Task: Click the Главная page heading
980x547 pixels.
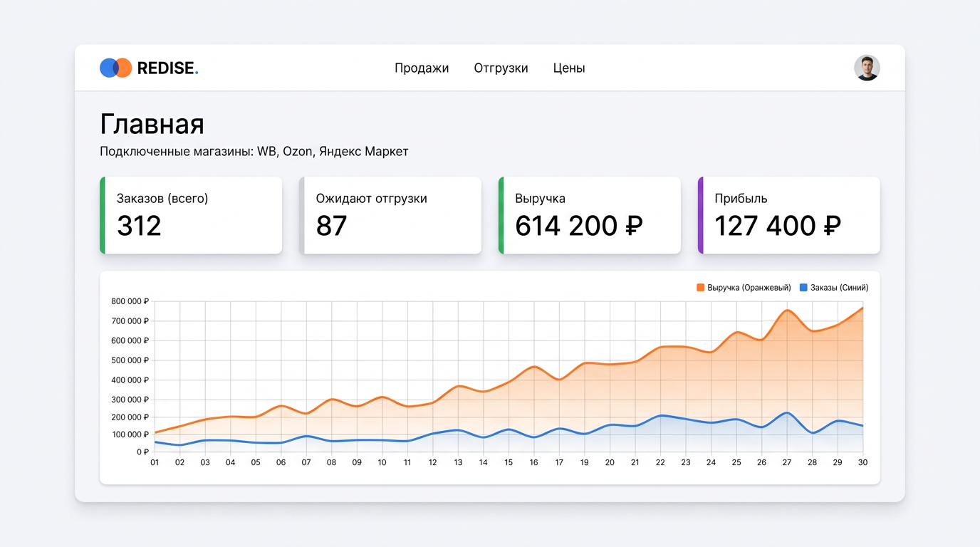Action: (152, 124)
